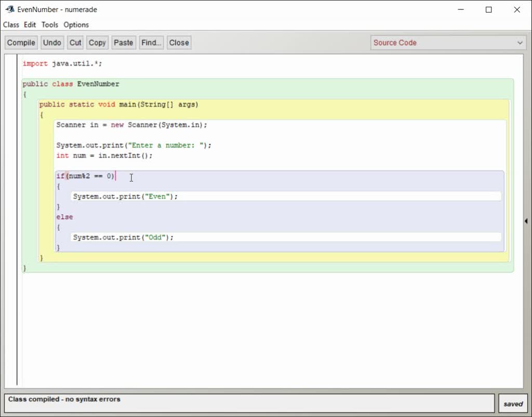Image resolution: width=532 pixels, height=417 pixels.
Task: Click the Paste toolbar button
Action: tap(124, 43)
